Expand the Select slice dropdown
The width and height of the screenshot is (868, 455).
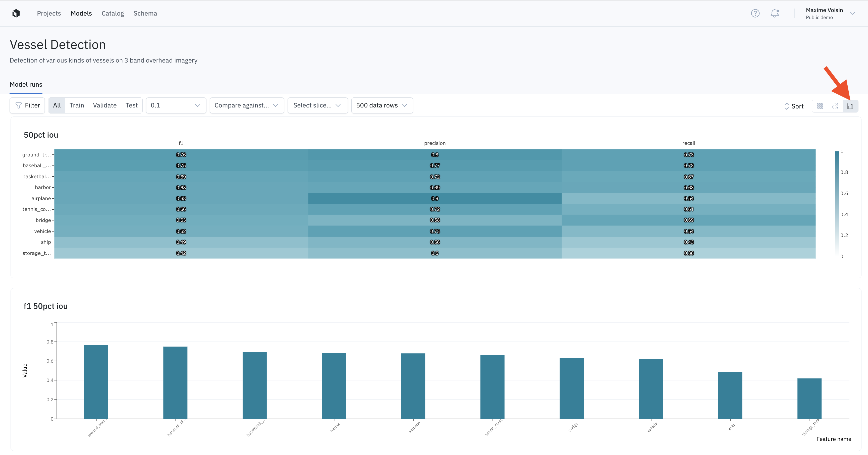(x=317, y=105)
